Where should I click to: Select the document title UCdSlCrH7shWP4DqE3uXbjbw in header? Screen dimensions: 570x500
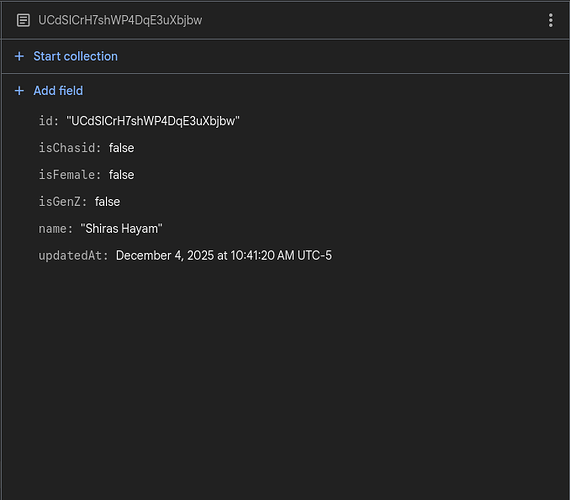tap(120, 20)
